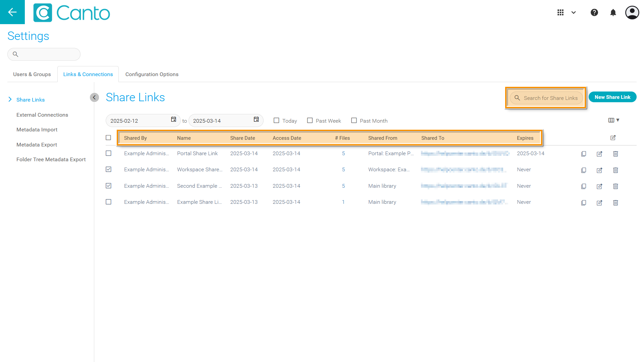
Task: Open the notifications bell
Action: click(613, 12)
